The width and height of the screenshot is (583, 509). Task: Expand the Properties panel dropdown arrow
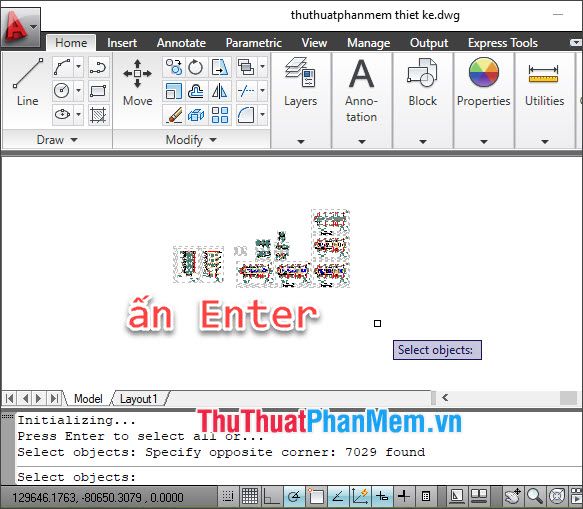[x=484, y=141]
